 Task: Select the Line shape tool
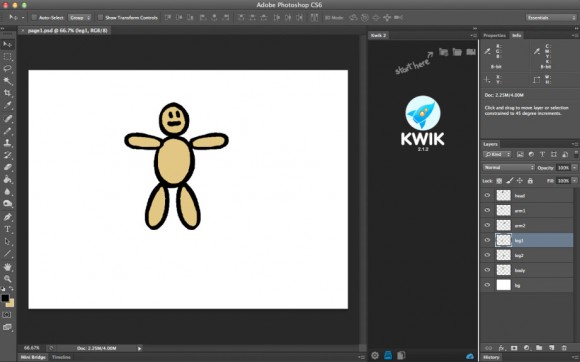[7, 254]
